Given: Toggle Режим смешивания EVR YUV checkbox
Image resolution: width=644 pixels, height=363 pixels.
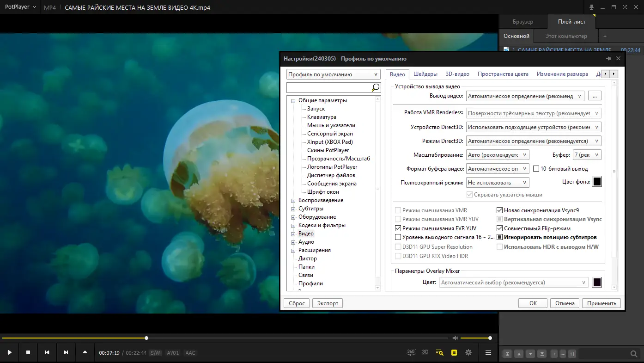Looking at the screenshot, I should pyautogui.click(x=398, y=228).
